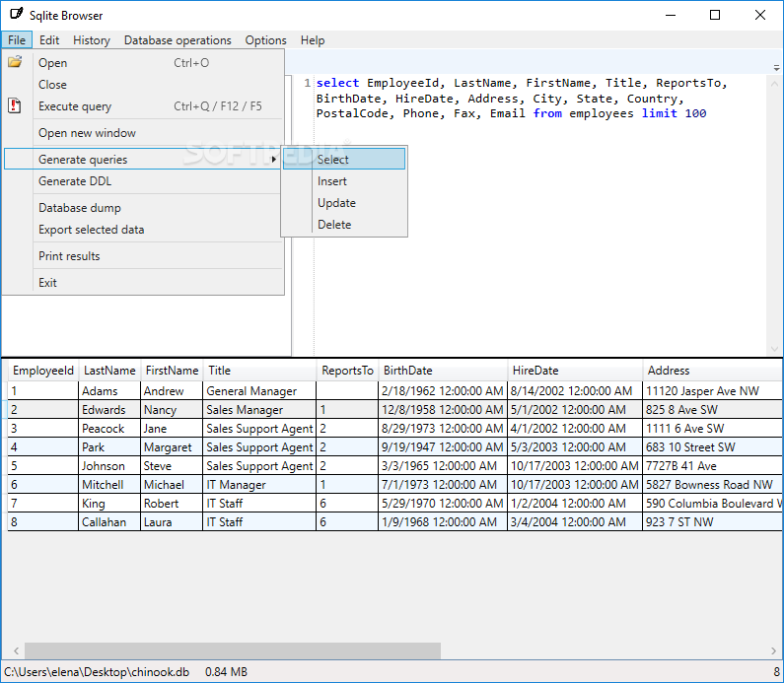
Task: Pick Delete in Generate queries submenu
Action: [344, 225]
